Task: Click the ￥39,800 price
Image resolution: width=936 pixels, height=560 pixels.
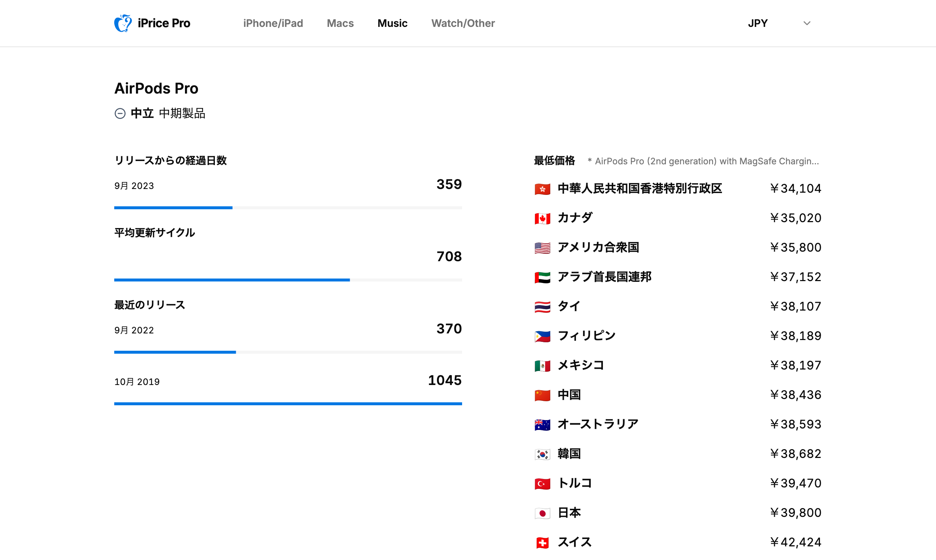Action: click(795, 512)
